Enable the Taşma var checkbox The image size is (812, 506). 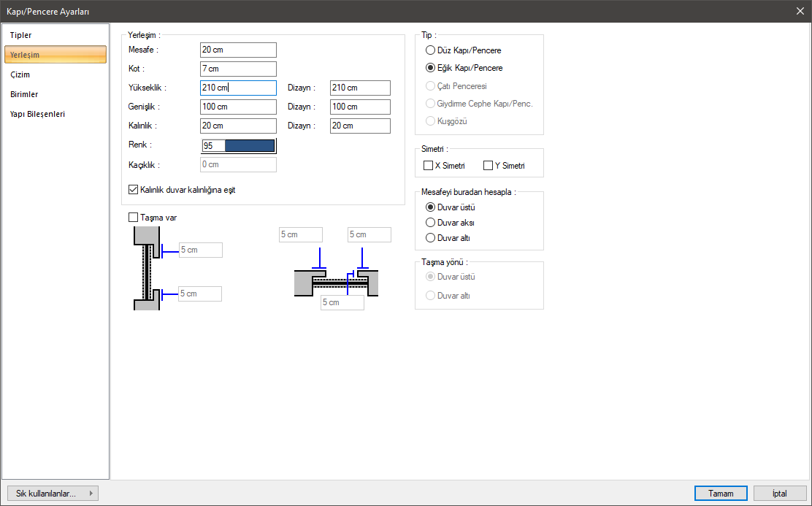tap(133, 217)
